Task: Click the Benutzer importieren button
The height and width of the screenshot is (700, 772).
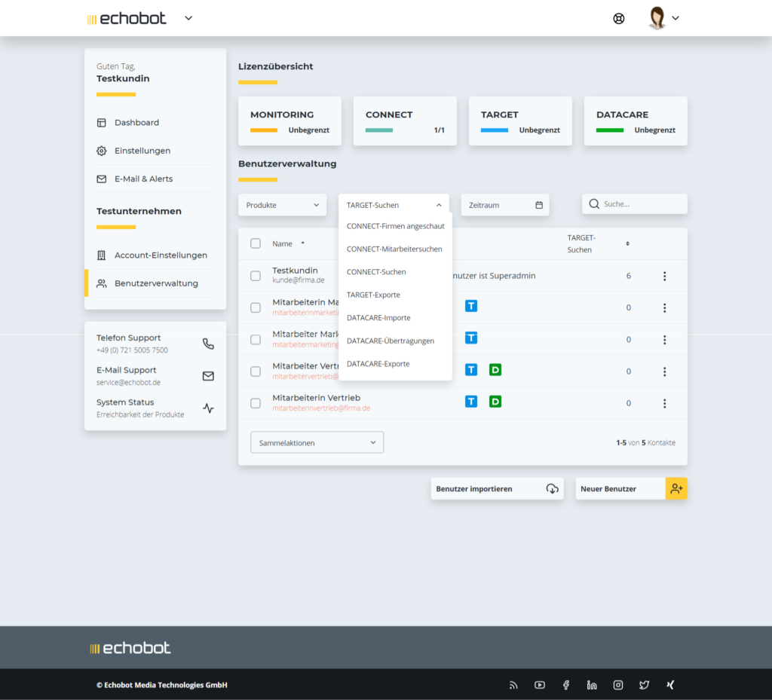Action: (497, 489)
